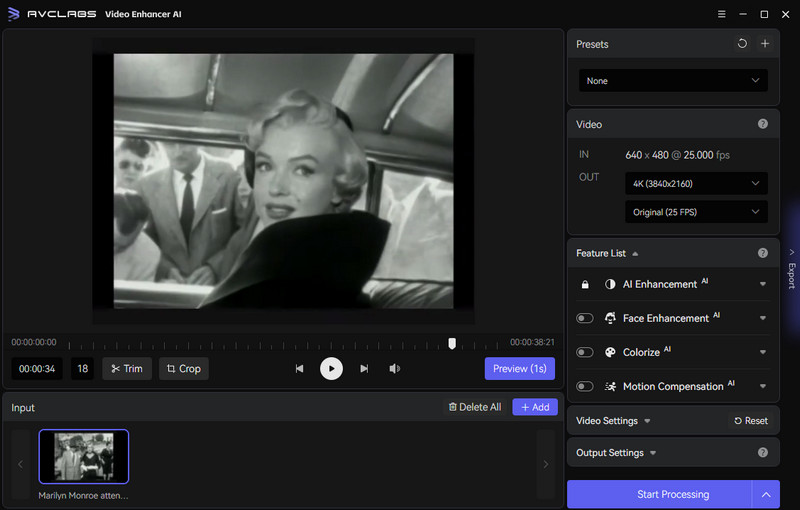Click the Preview (1s) button
Viewport: 800px width, 510px height.
pos(519,368)
